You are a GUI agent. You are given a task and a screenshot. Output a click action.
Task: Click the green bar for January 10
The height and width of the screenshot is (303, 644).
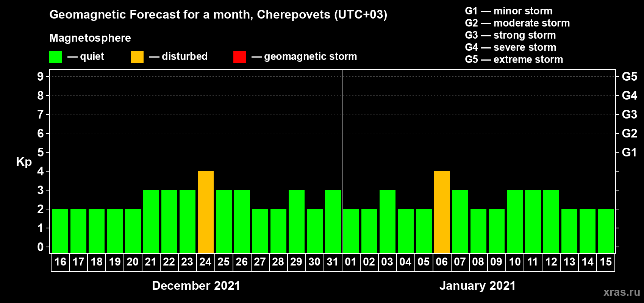pyautogui.click(x=515, y=221)
